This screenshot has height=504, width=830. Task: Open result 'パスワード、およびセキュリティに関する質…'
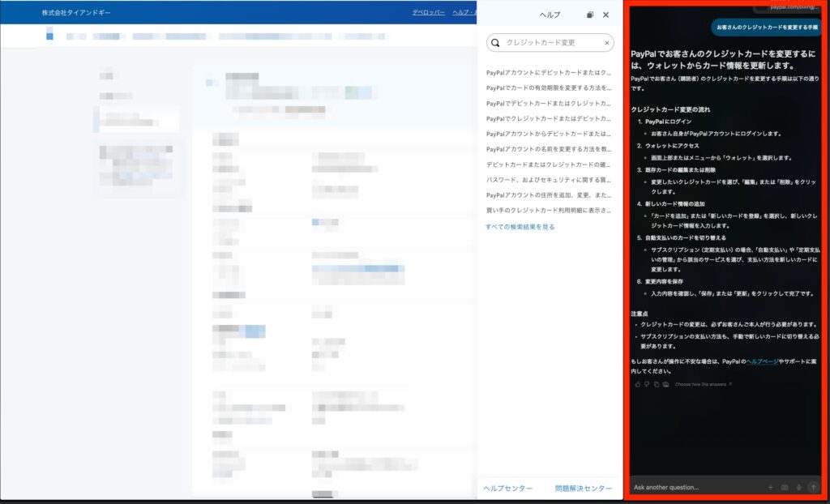(x=549, y=180)
